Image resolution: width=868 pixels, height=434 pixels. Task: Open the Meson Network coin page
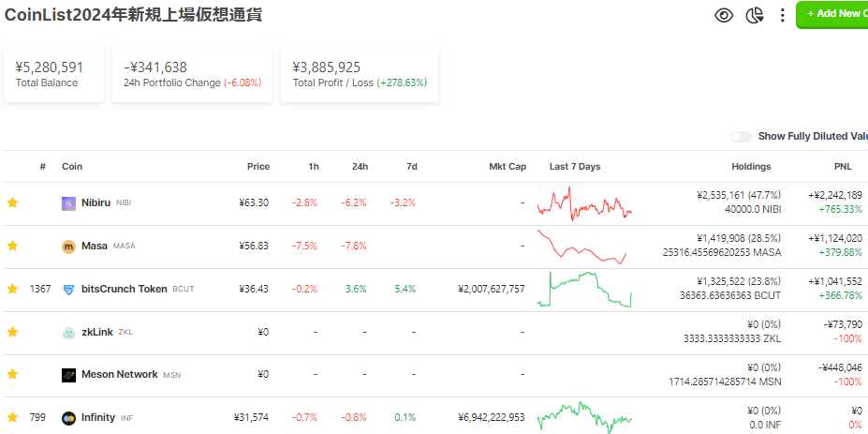(x=120, y=375)
